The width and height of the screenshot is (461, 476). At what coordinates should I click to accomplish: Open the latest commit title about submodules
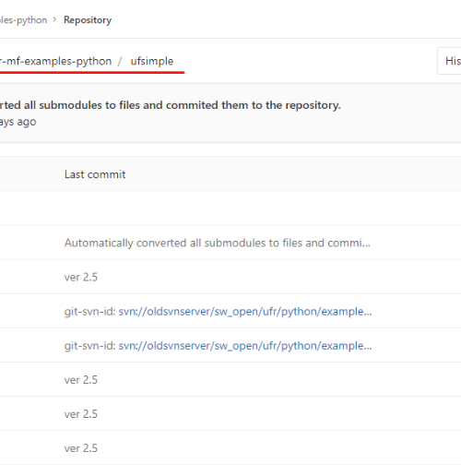(170, 105)
